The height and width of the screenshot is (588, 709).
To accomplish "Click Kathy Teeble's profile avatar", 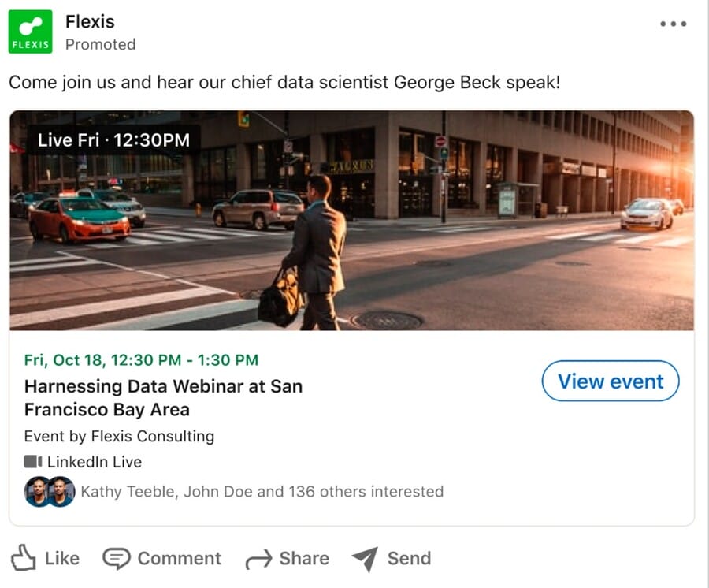I will 35,491.
